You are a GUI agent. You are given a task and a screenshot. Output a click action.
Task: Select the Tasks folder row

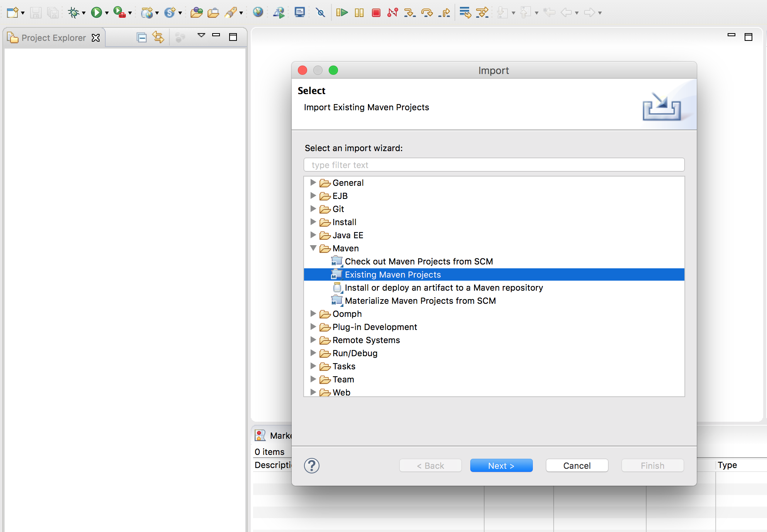(494, 366)
